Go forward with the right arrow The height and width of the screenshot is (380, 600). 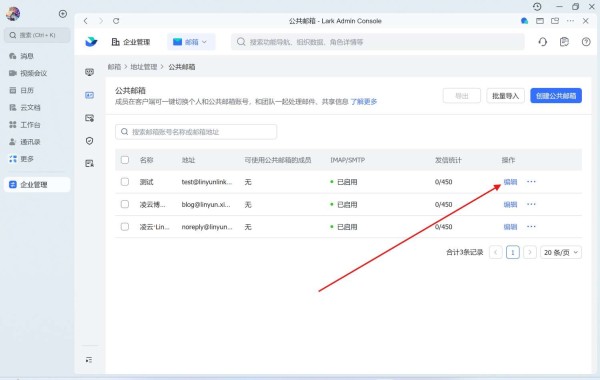[x=101, y=21]
